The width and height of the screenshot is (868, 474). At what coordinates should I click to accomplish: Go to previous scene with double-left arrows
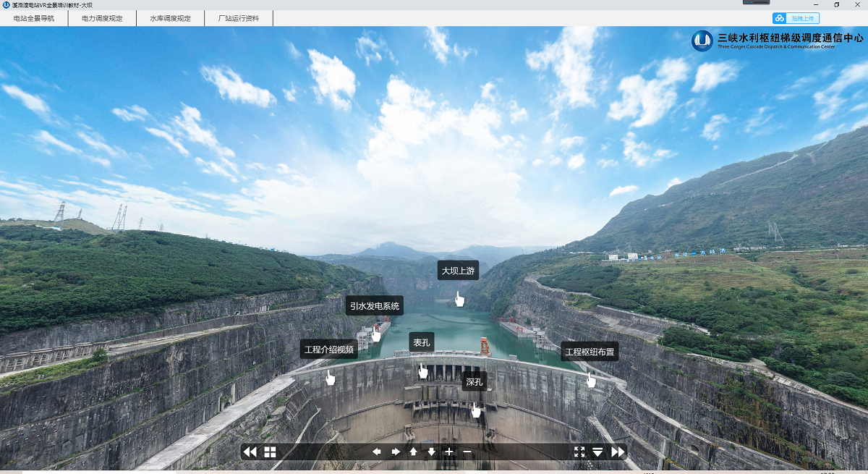coord(250,452)
